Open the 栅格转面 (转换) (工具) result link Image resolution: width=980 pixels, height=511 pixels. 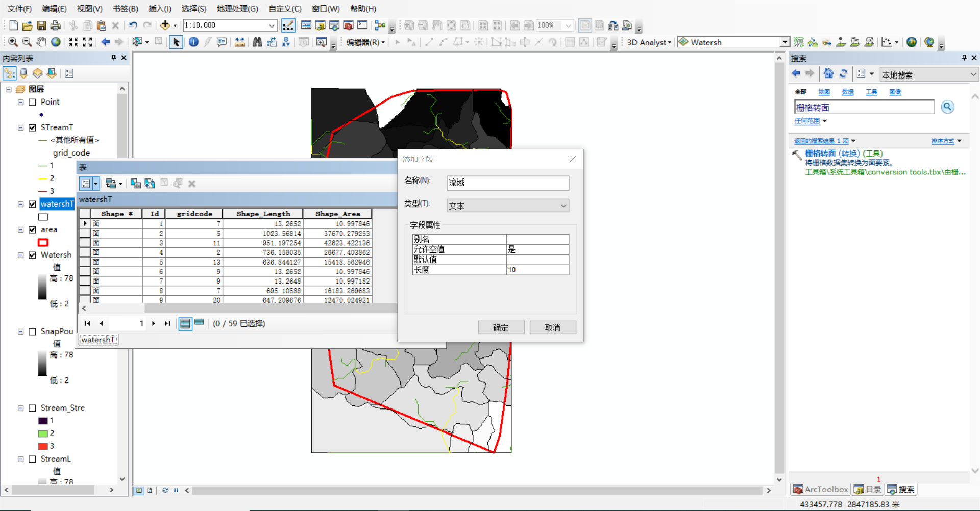844,153
